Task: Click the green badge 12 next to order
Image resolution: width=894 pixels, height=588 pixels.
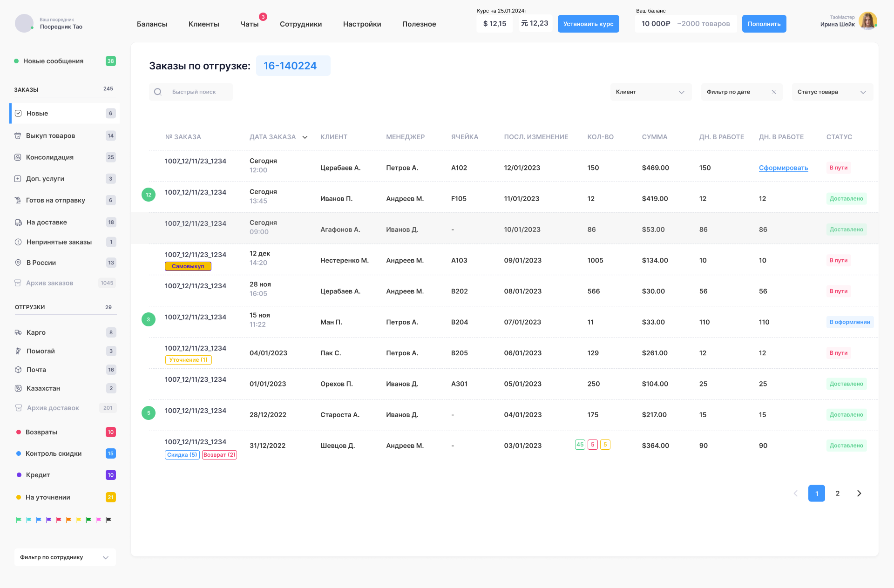Action: pyautogui.click(x=149, y=195)
